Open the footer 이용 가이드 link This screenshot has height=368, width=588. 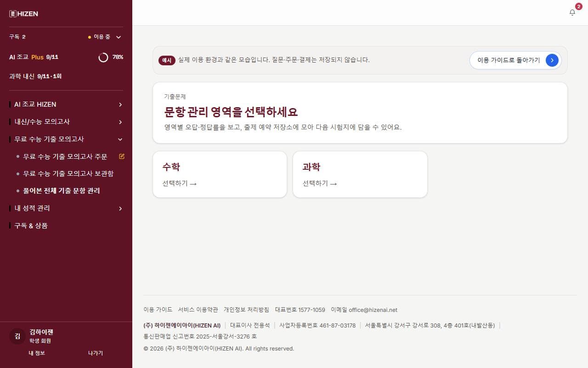[x=158, y=310]
